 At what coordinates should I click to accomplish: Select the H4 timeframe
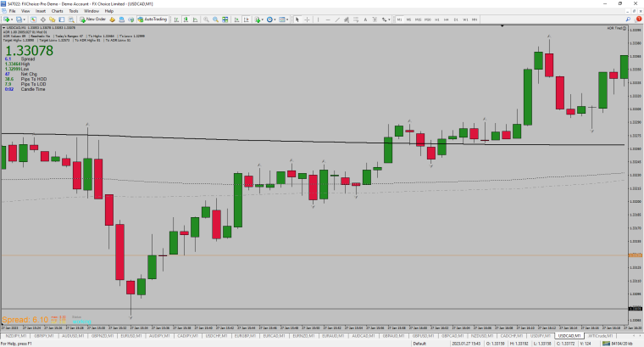[446, 20]
